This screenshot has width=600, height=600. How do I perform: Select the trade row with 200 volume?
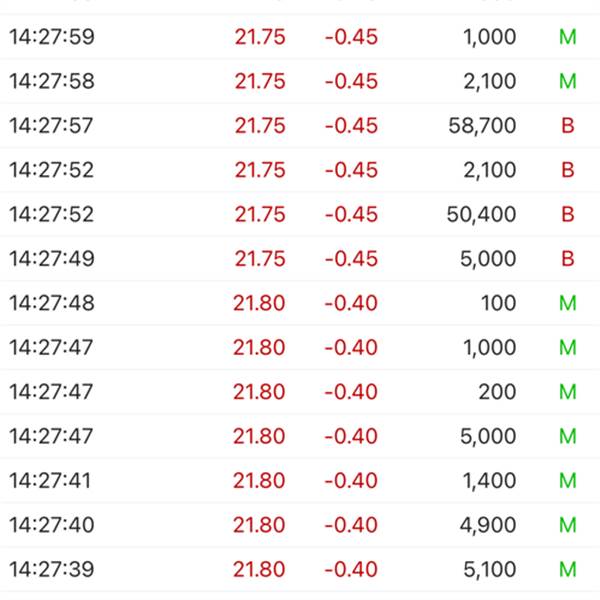click(300, 391)
